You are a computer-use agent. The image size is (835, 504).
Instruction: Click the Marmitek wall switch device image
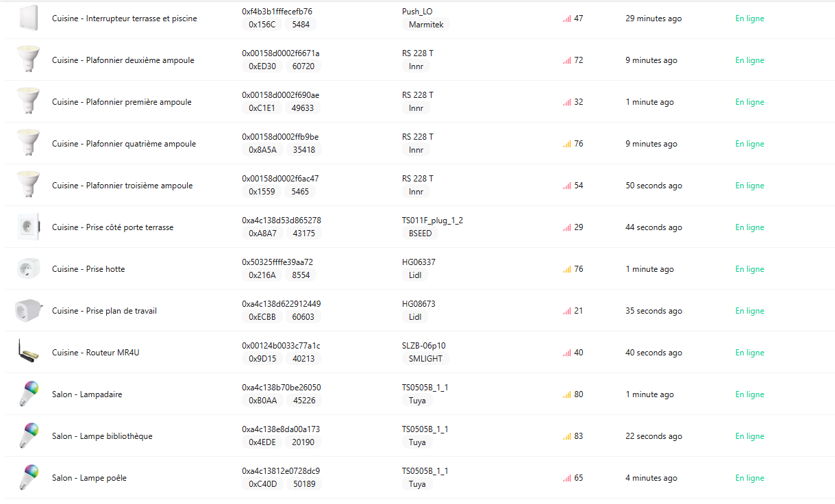coord(29,18)
